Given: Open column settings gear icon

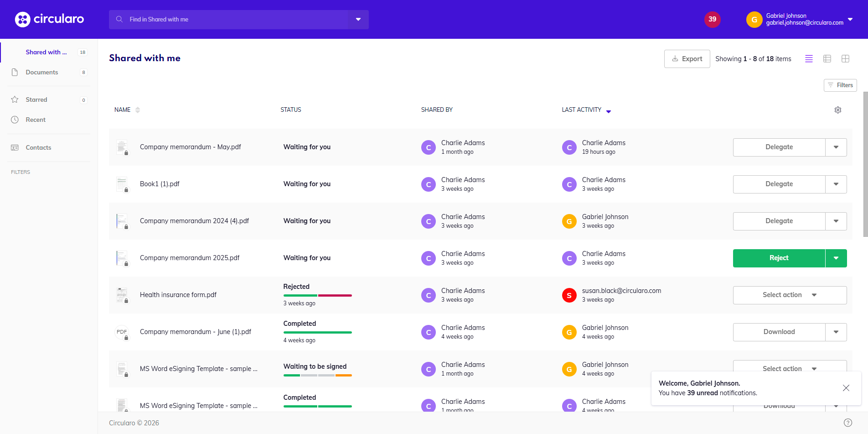Looking at the screenshot, I should pyautogui.click(x=837, y=110).
